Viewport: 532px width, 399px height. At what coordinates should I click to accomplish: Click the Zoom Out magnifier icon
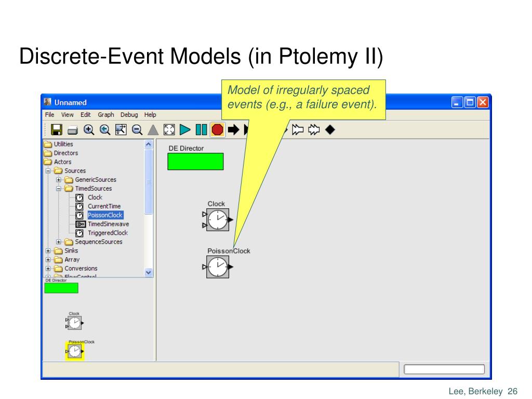pyautogui.click(x=137, y=130)
